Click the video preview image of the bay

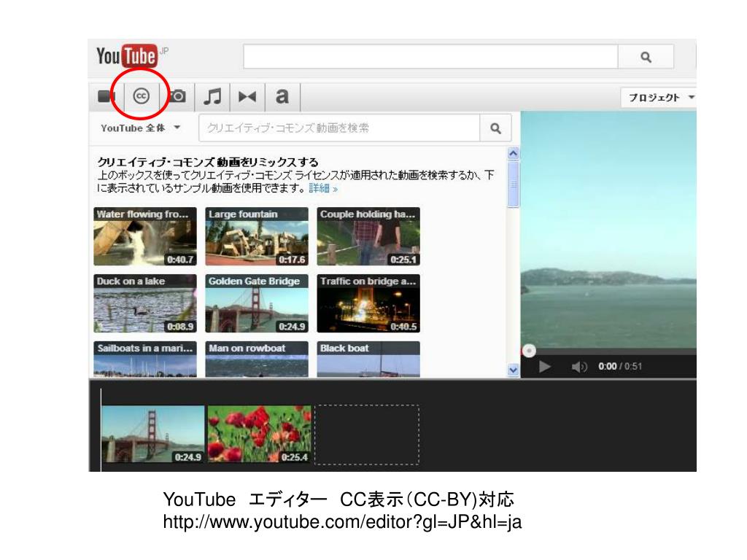point(608,230)
